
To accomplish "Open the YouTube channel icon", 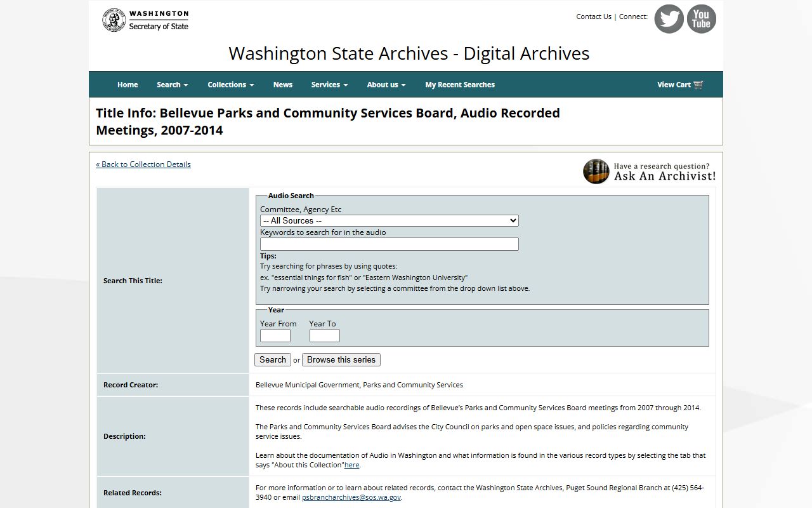I will pyautogui.click(x=701, y=19).
